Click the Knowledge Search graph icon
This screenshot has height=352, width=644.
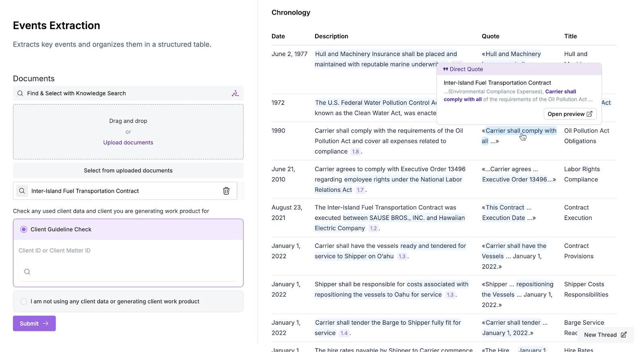pos(235,93)
